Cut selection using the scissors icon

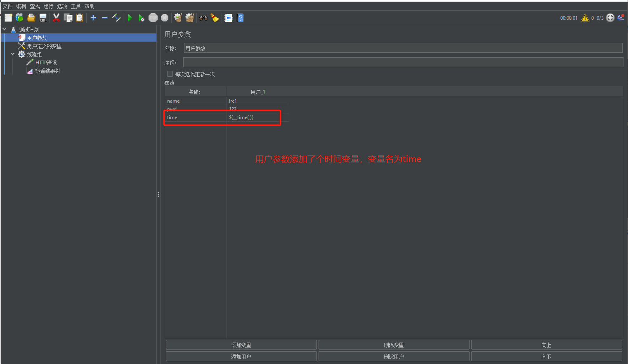tap(57, 18)
